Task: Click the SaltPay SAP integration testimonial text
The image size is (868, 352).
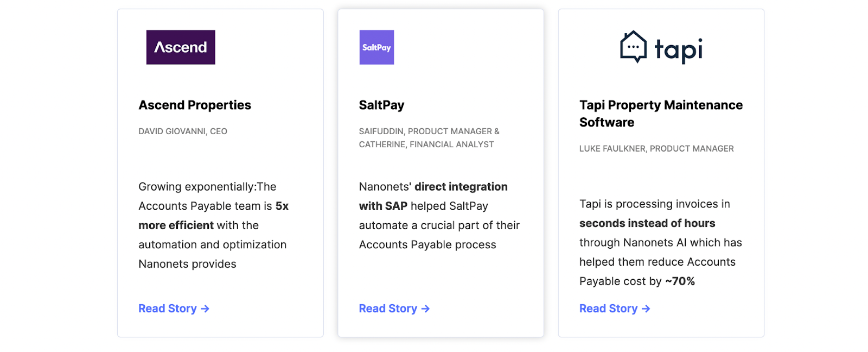Action: tap(439, 216)
